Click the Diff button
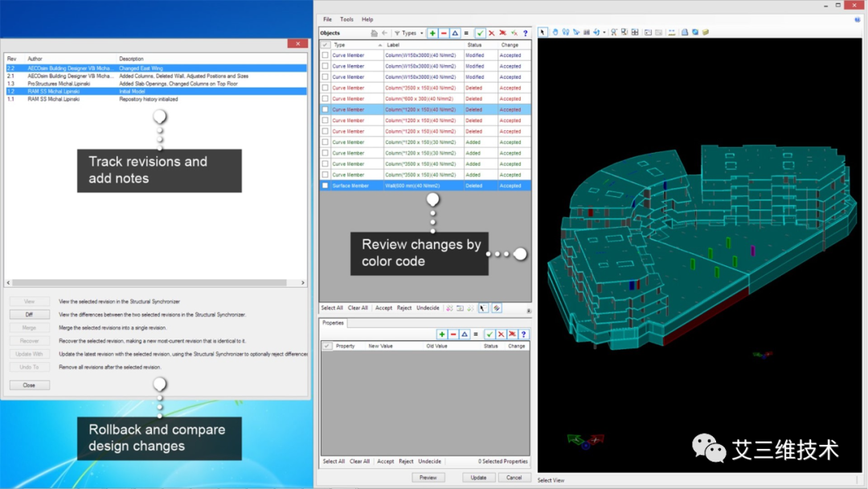This screenshot has width=868, height=489. (x=30, y=314)
